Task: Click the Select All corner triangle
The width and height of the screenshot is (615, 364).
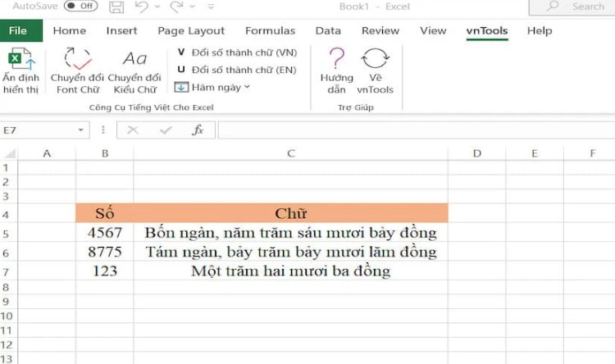Action: click(x=9, y=153)
